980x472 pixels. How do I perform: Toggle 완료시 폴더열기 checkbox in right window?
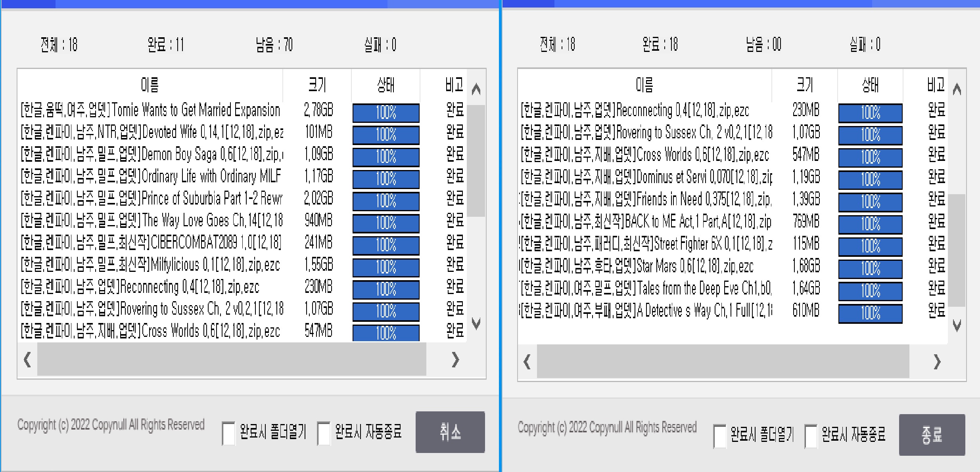coord(719,436)
